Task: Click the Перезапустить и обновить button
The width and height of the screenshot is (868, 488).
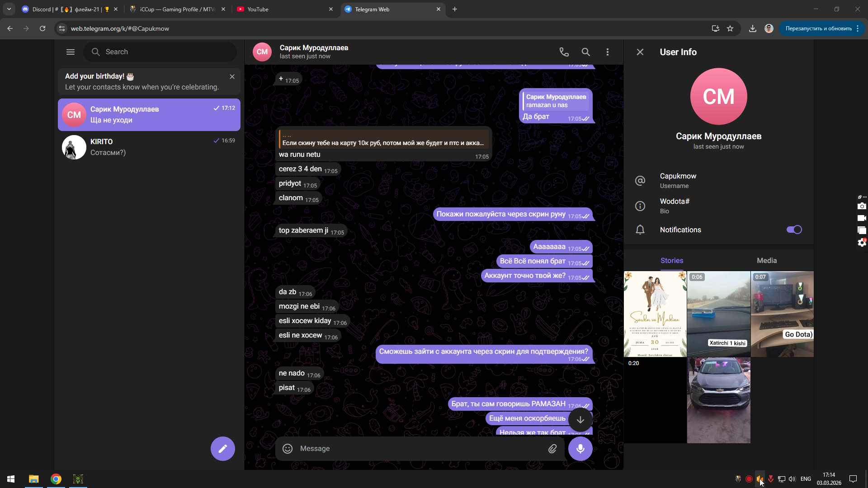Action: 818,28
